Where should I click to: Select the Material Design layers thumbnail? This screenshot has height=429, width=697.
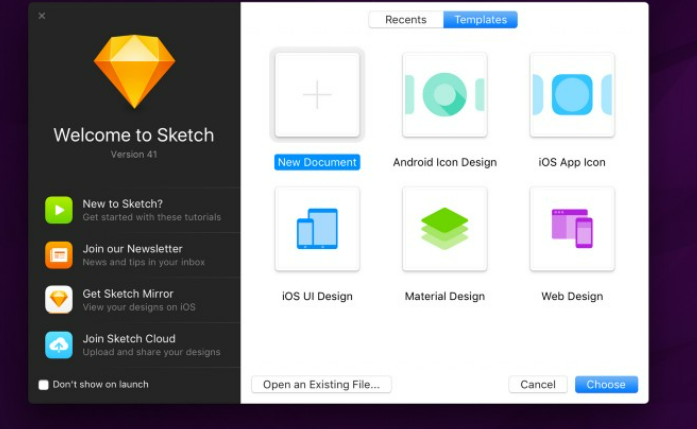445,229
